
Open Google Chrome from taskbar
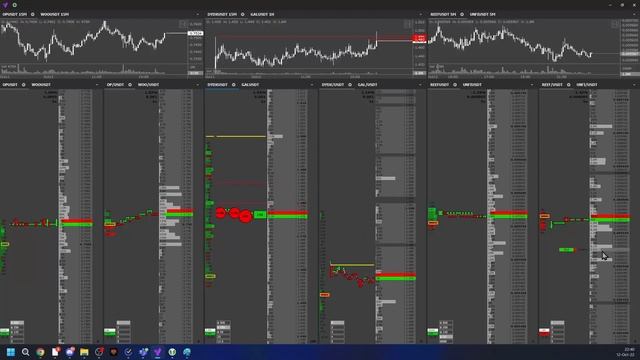pos(40,352)
